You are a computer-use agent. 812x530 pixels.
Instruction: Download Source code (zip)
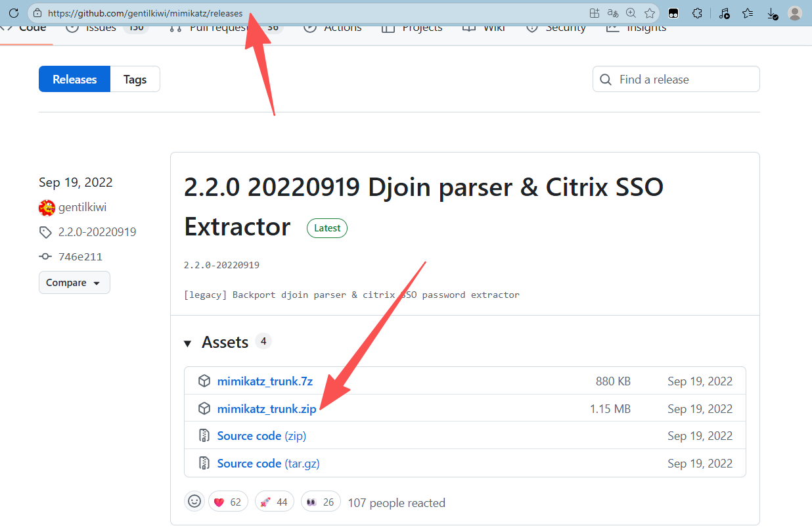pyautogui.click(x=261, y=436)
